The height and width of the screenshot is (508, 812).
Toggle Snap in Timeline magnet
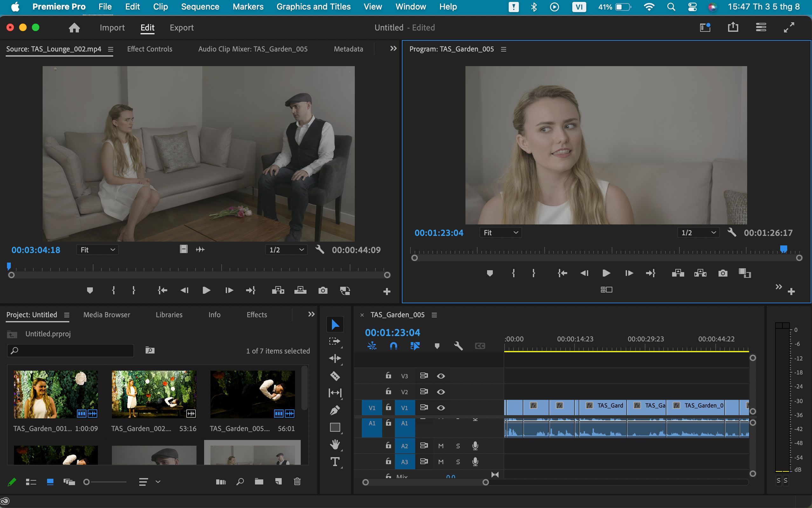pyautogui.click(x=393, y=346)
